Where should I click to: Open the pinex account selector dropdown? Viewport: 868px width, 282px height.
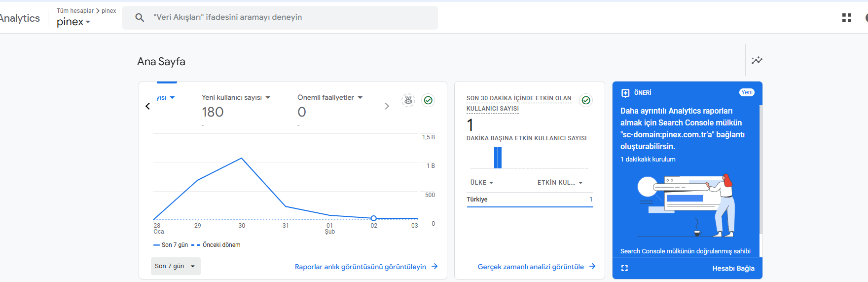(73, 22)
